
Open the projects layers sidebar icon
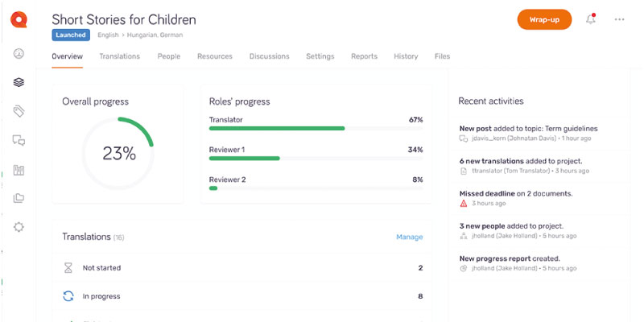[x=19, y=83]
